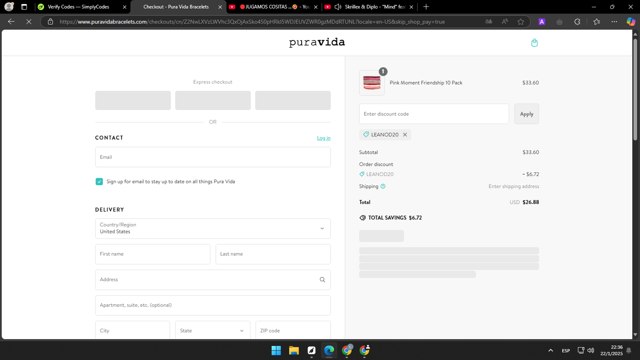The height and width of the screenshot is (360, 640).
Task: Open the purple A extension icon
Action: pos(542,22)
